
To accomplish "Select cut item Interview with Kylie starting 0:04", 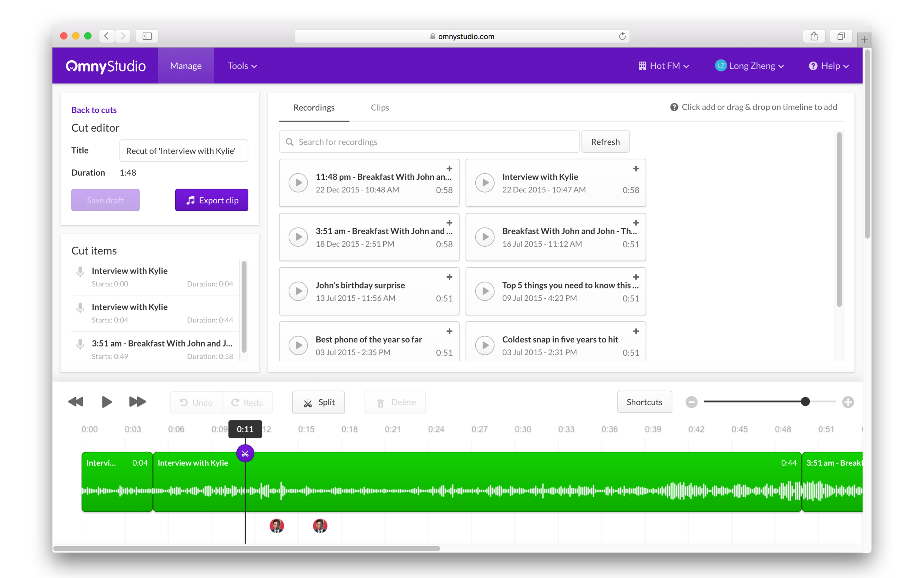I will pyautogui.click(x=156, y=313).
